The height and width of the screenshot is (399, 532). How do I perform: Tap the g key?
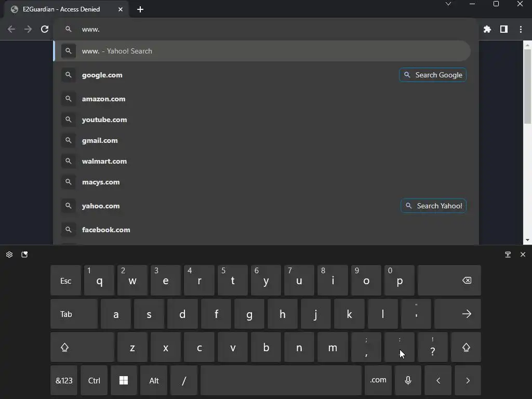249,314
